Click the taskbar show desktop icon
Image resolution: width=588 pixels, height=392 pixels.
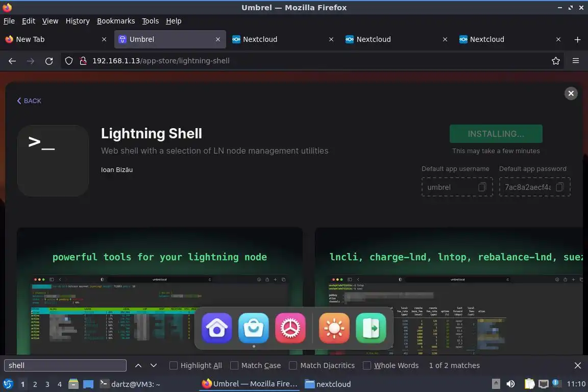point(88,384)
